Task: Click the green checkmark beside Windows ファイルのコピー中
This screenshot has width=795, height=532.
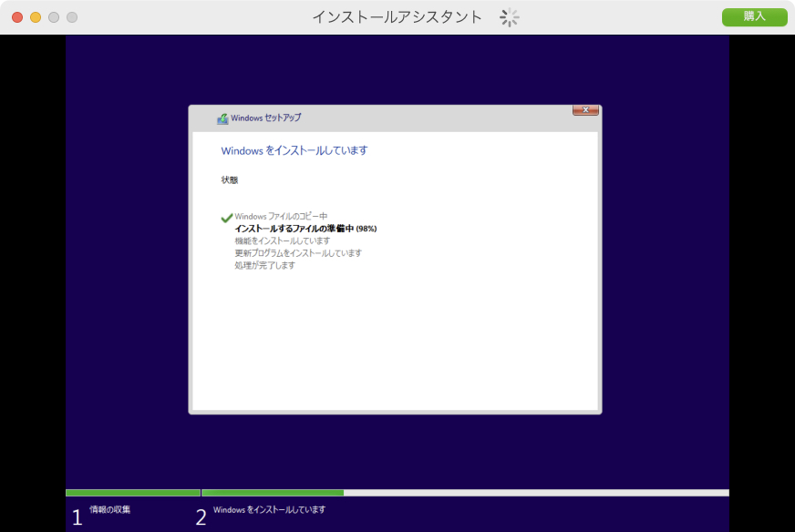Action: click(225, 217)
